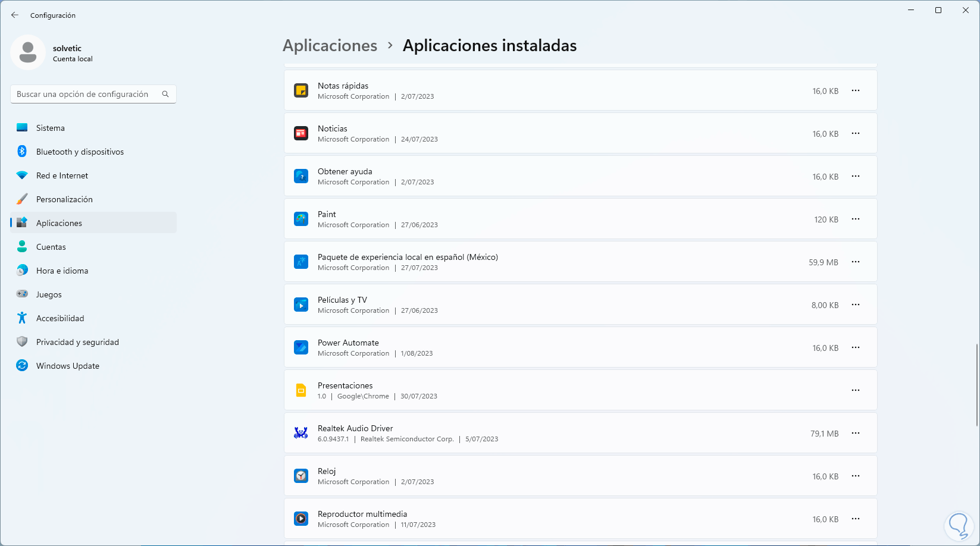Click the Power Automate app icon
The image size is (980, 546).
301,347
